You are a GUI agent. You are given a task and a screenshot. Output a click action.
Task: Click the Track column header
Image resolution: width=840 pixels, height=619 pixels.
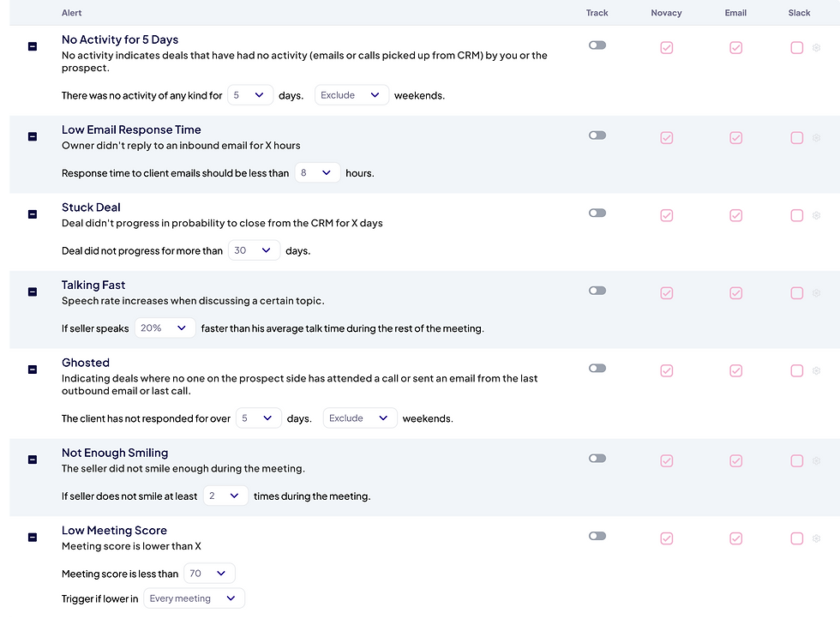pyautogui.click(x=597, y=13)
